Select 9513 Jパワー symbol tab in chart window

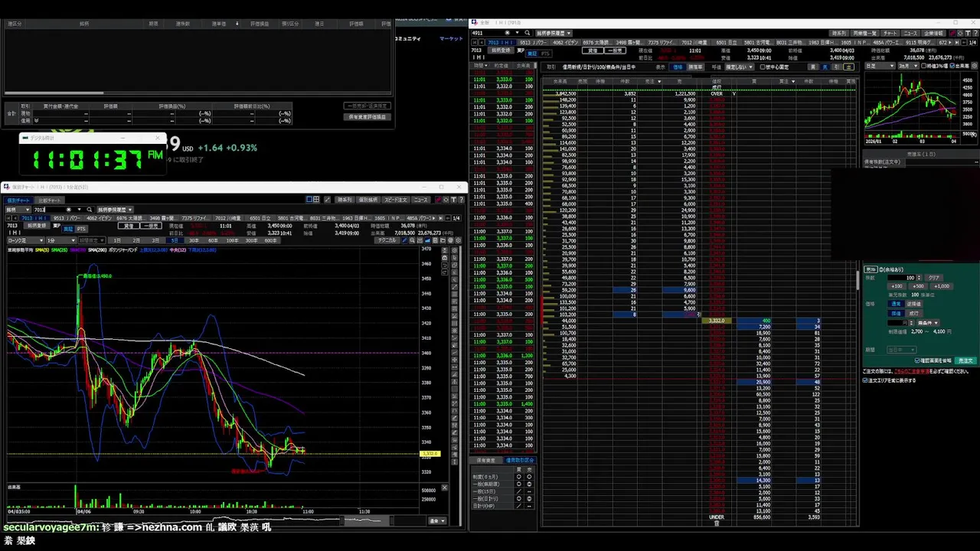(x=67, y=218)
